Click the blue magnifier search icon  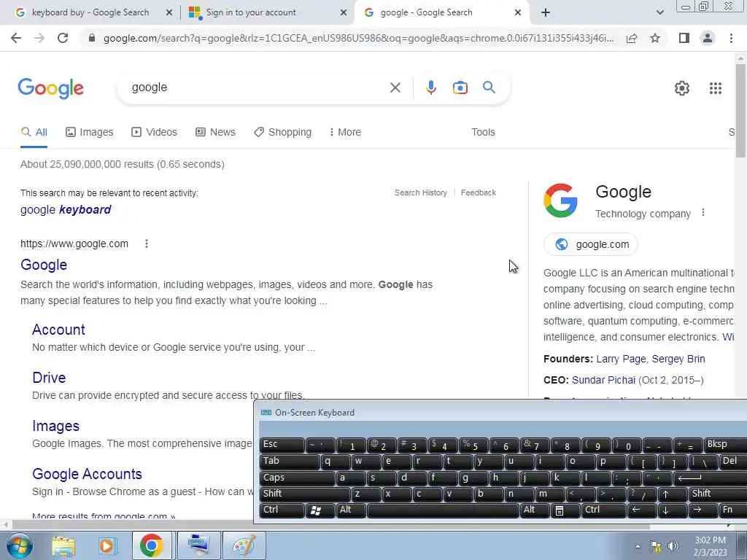click(x=489, y=87)
